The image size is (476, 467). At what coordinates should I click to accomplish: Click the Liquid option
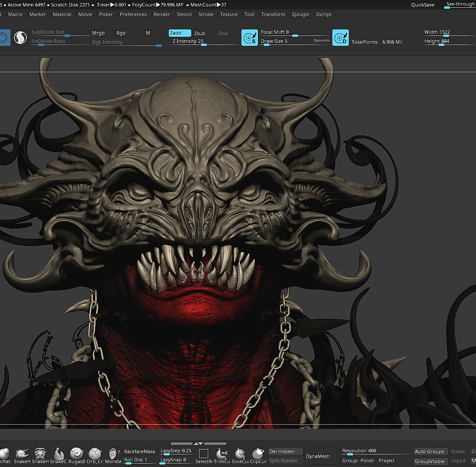[459, 461]
